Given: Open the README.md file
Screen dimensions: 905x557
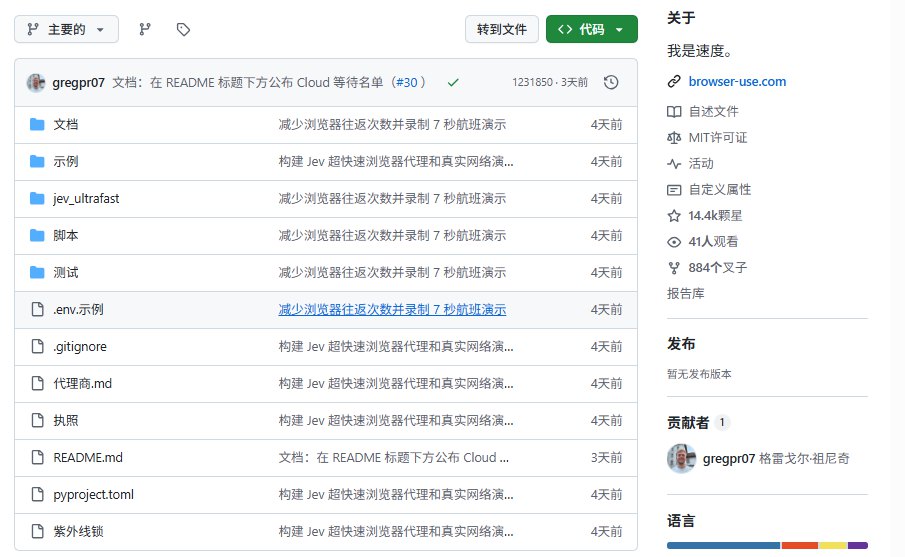Looking at the screenshot, I should [88, 458].
